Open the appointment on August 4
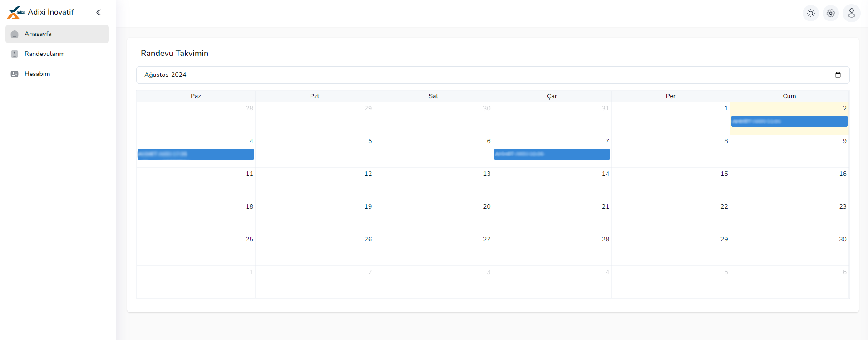This screenshot has width=868, height=340. (196, 154)
